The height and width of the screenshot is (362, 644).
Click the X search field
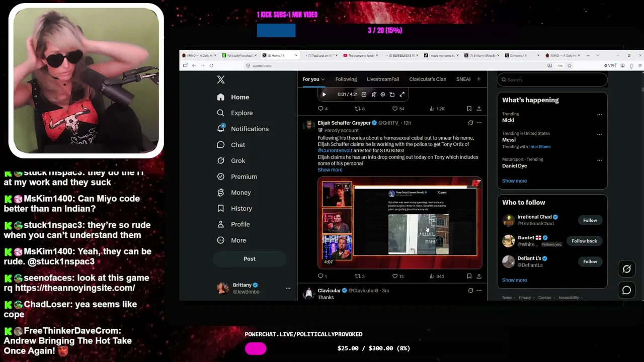tap(552, 79)
